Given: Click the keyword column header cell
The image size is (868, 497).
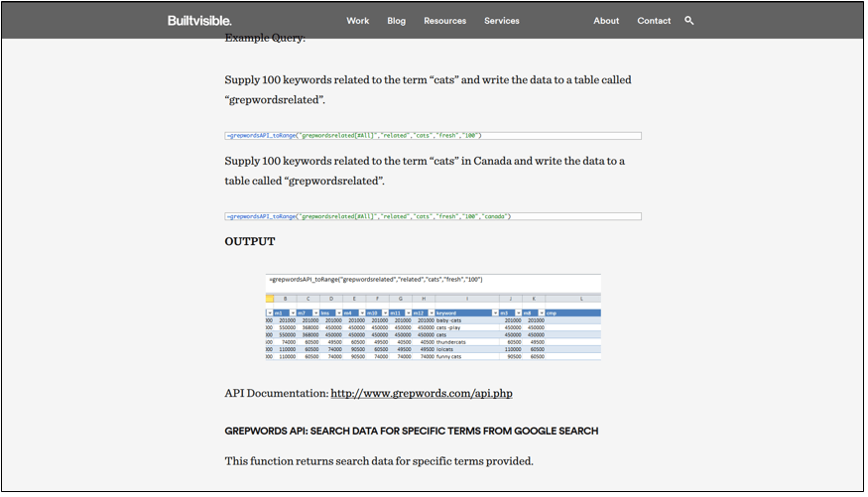Looking at the screenshot, I should pyautogui.click(x=466, y=313).
